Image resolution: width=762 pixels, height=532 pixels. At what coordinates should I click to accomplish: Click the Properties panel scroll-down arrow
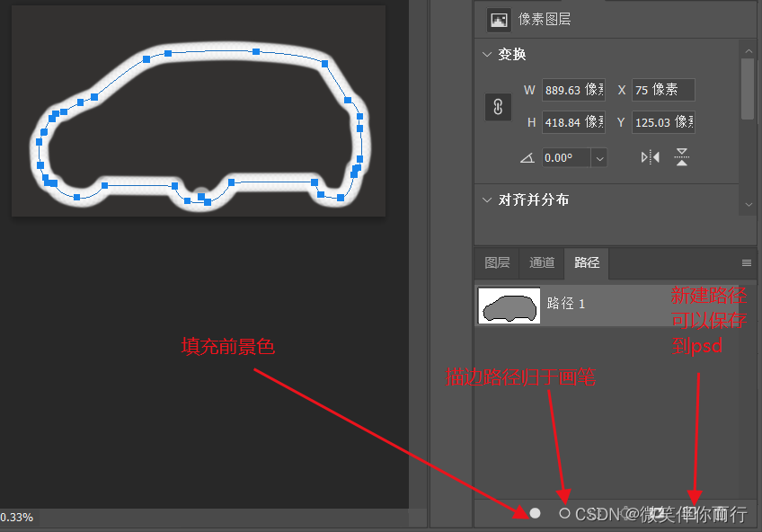pyautogui.click(x=749, y=205)
